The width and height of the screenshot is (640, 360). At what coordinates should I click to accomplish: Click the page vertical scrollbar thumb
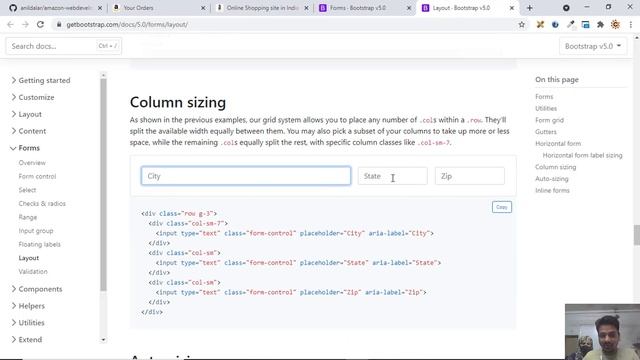pyautogui.click(x=636, y=235)
